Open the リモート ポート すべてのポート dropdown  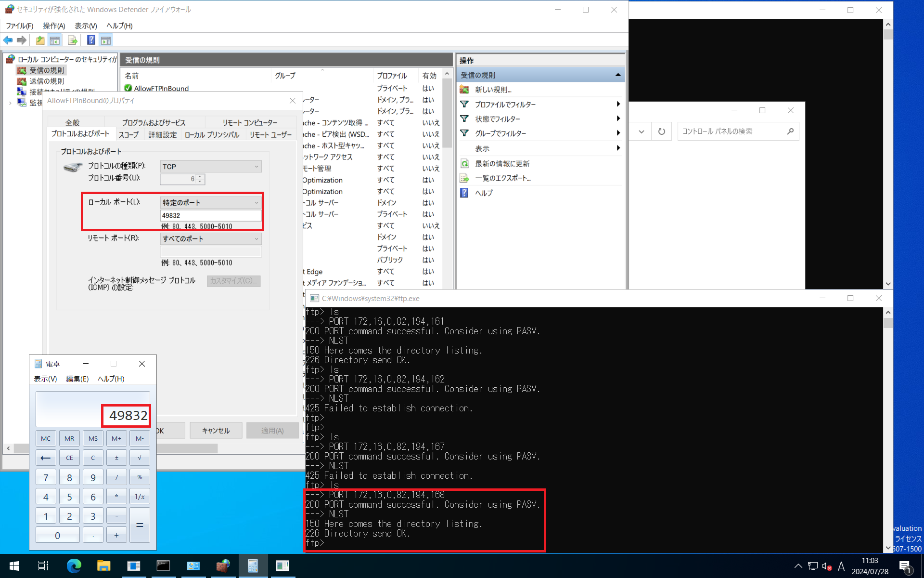tap(211, 239)
